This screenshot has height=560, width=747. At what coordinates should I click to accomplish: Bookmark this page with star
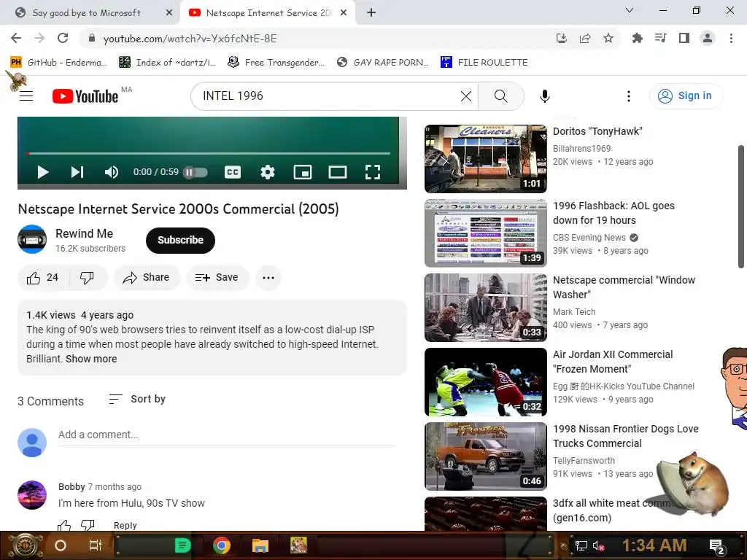pos(608,39)
